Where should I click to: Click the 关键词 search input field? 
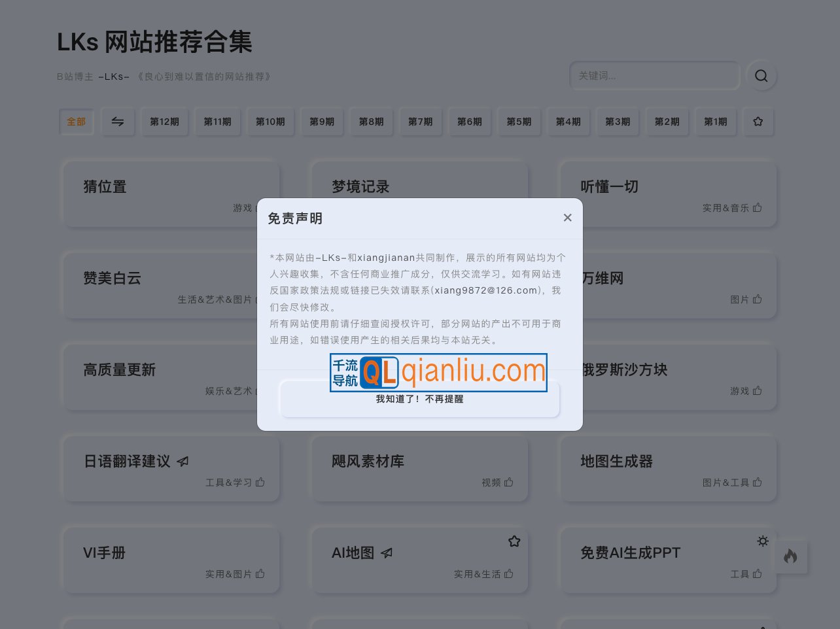654,75
